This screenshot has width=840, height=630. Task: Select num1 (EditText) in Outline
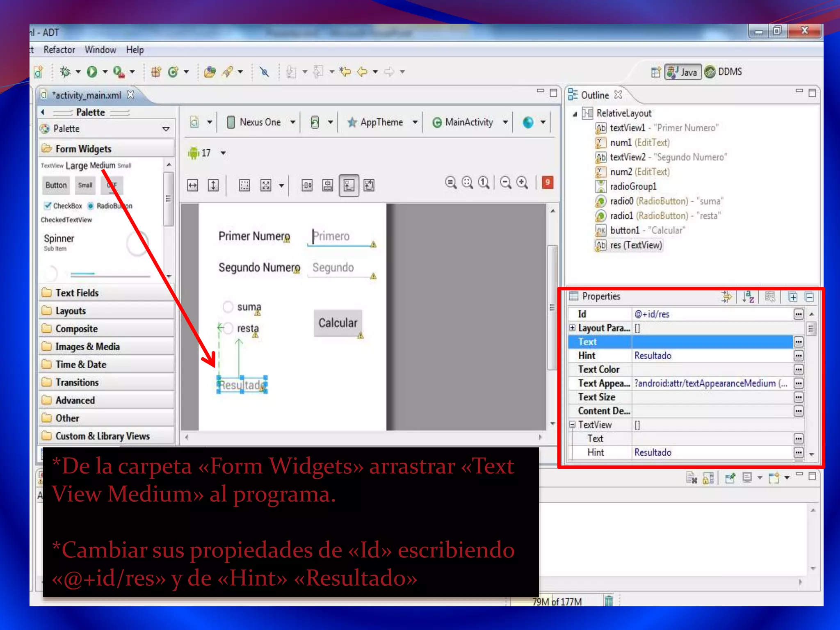(x=632, y=143)
